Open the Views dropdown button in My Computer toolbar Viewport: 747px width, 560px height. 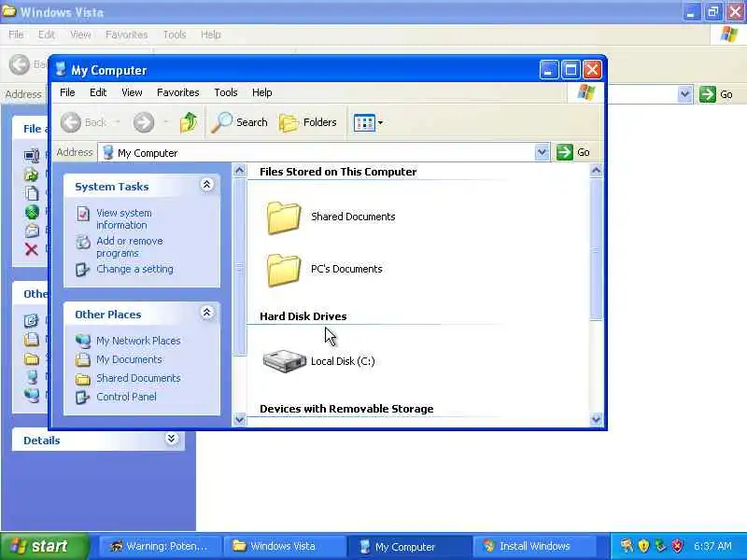pos(368,122)
